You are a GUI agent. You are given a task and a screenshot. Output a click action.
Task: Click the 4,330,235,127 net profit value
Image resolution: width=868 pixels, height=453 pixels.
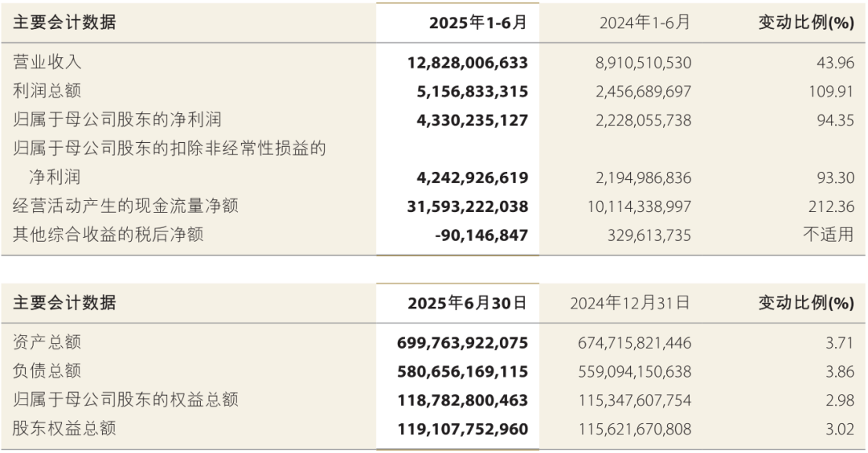[473, 120]
